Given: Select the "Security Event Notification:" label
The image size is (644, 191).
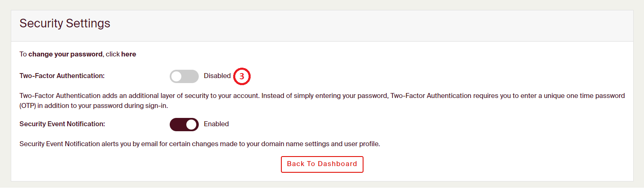Looking at the screenshot, I should click(62, 124).
